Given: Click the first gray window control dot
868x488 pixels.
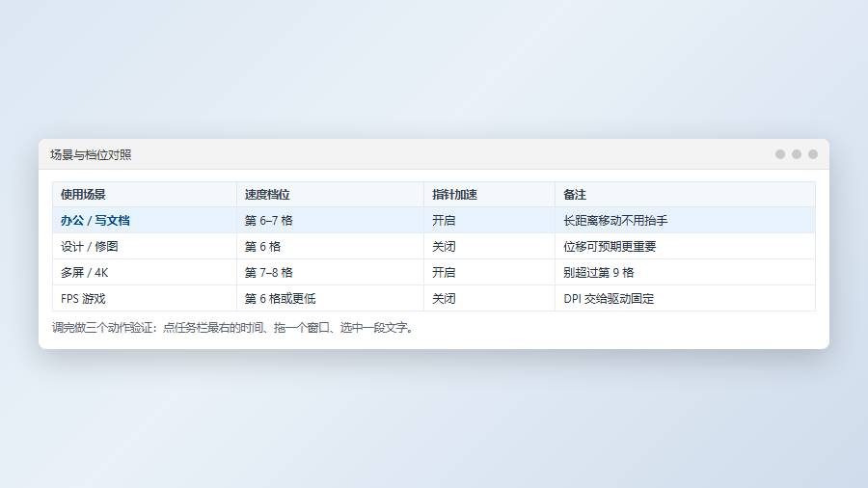Looking at the screenshot, I should [x=780, y=154].
